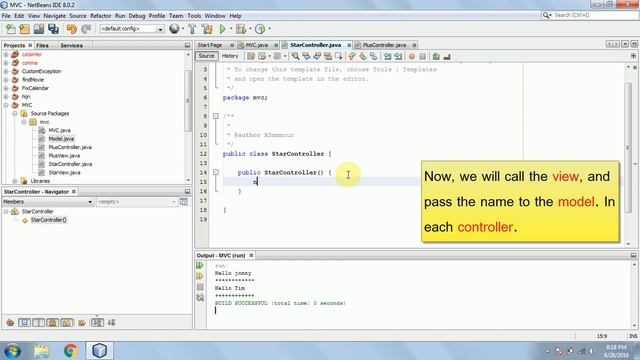Image resolution: width=640 pixels, height=360 pixels.
Task: Click the Open Project toolbar icon
Action: tap(39, 29)
